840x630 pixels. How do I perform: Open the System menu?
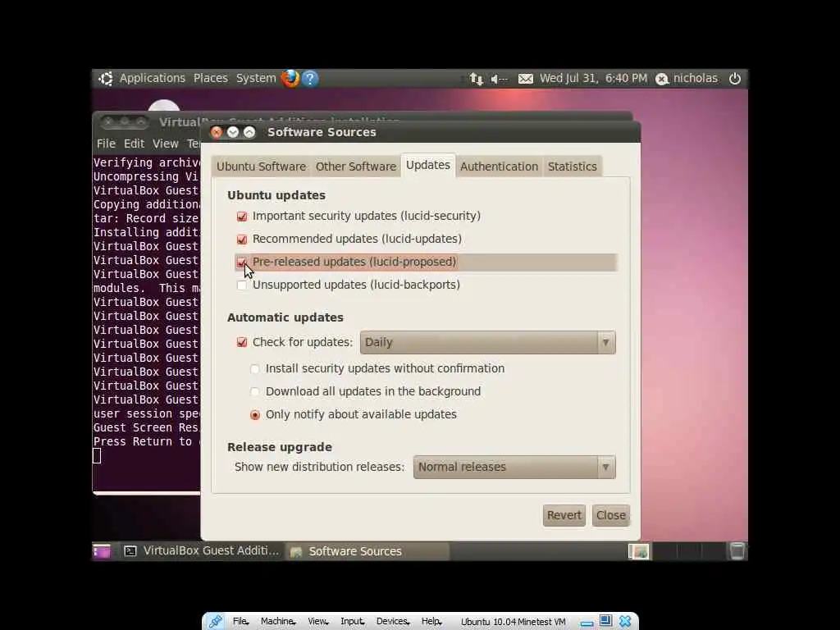click(x=256, y=78)
